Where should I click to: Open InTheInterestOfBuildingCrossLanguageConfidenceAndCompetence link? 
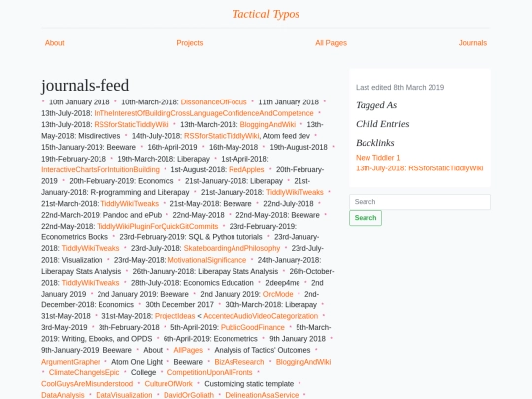tap(204, 113)
